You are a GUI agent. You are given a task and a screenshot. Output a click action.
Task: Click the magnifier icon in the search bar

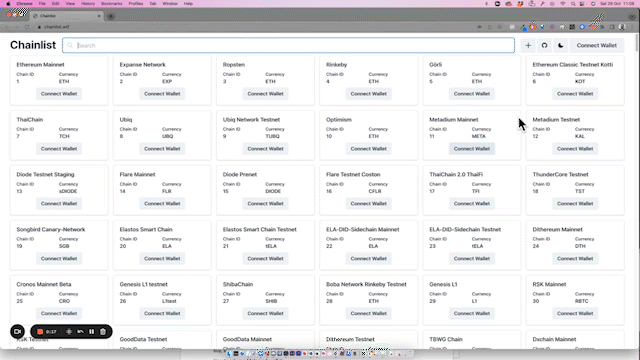point(70,45)
